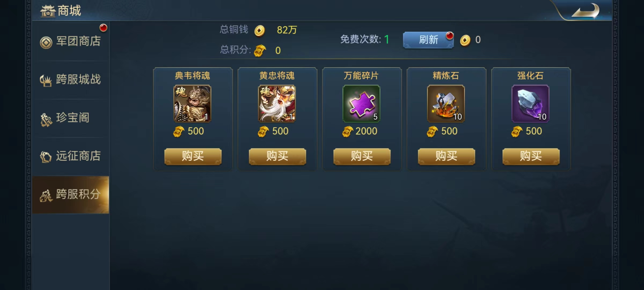The width and height of the screenshot is (644, 290).
Task: Purchase 精炼石 with its 购买 button
Action: (447, 156)
